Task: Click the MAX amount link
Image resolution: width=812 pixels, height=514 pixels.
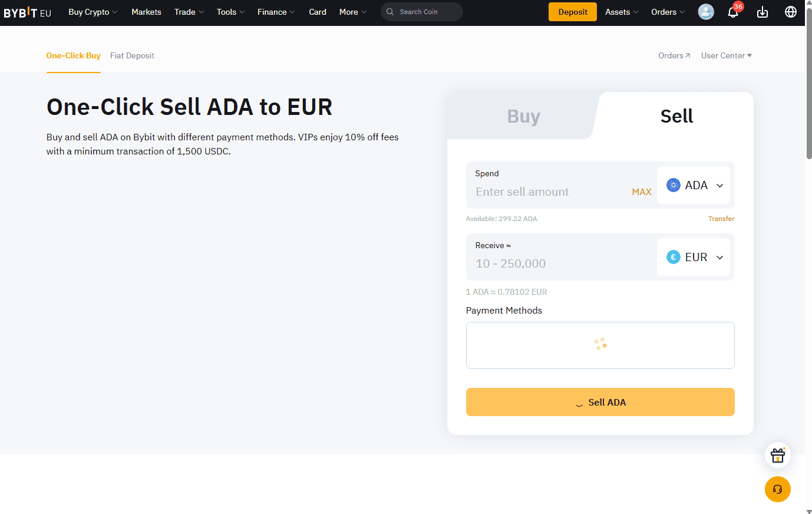Action: click(x=641, y=192)
